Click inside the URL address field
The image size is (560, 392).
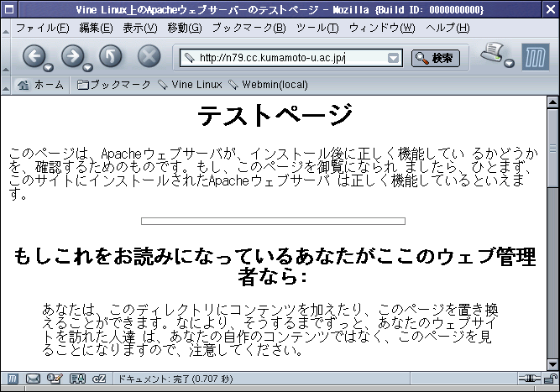(291, 58)
